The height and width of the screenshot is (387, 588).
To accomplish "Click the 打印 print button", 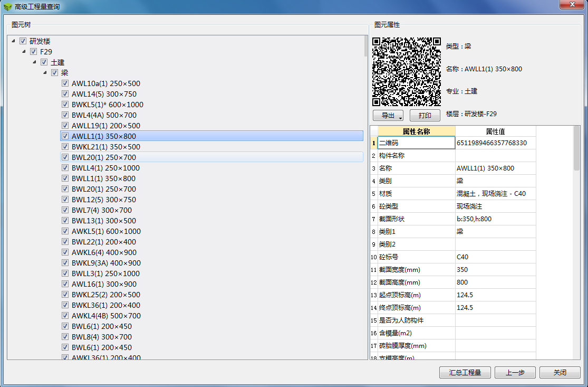I will [425, 116].
